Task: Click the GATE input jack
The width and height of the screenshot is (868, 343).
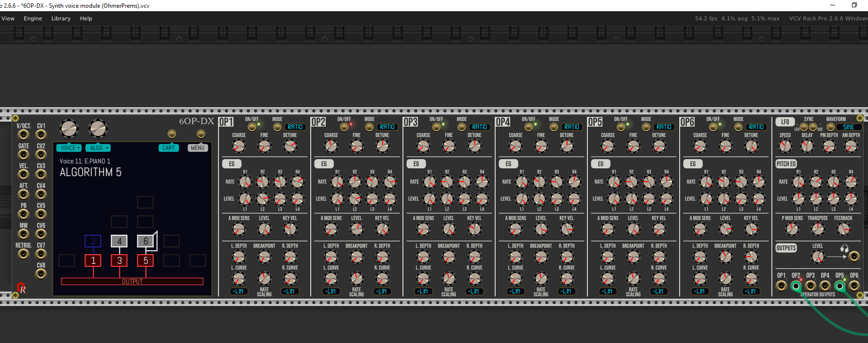Action: coord(23,155)
